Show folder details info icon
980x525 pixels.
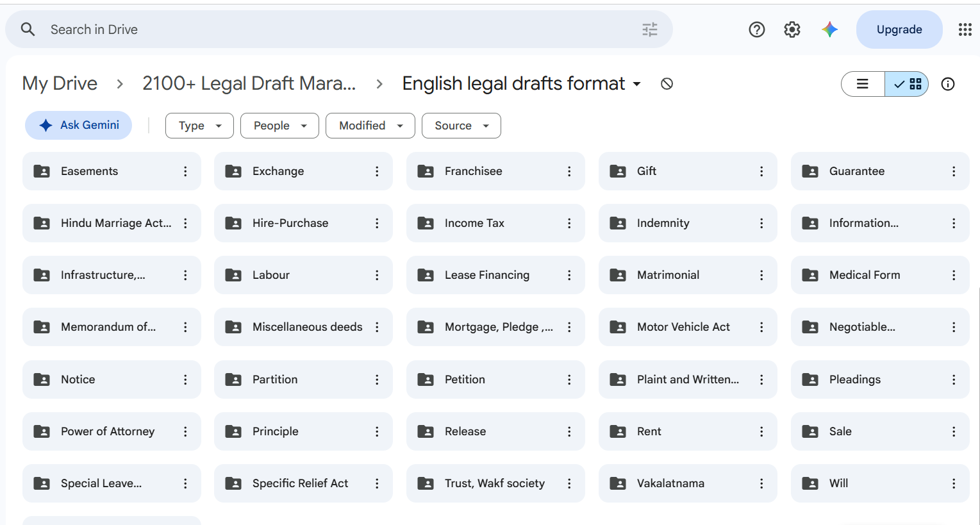pos(948,84)
